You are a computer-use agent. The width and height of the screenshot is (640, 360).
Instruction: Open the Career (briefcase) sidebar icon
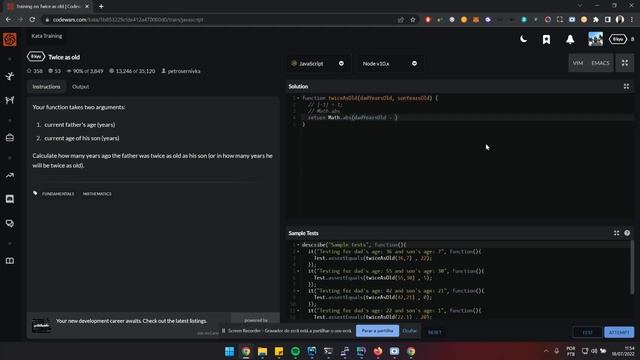pos(10,138)
